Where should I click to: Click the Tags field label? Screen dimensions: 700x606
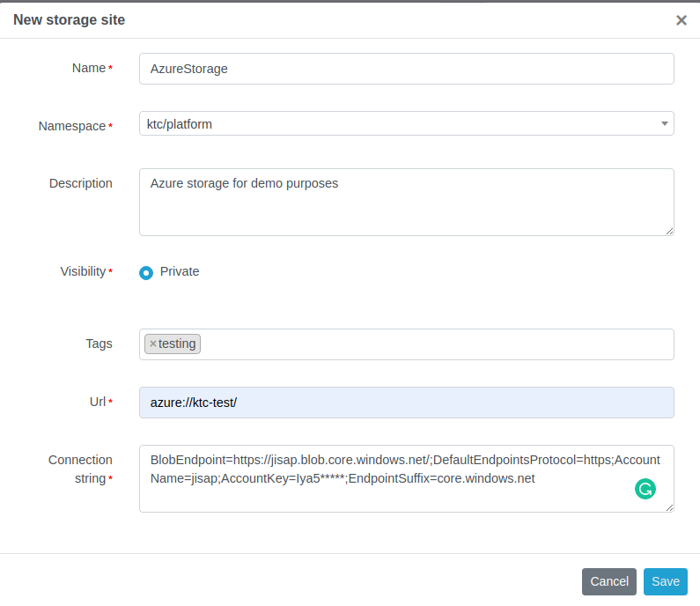point(99,344)
